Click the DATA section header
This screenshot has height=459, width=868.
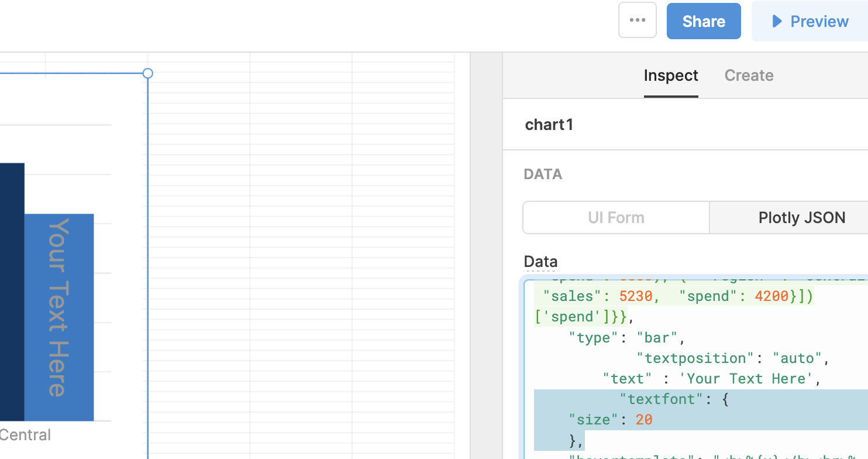point(542,174)
